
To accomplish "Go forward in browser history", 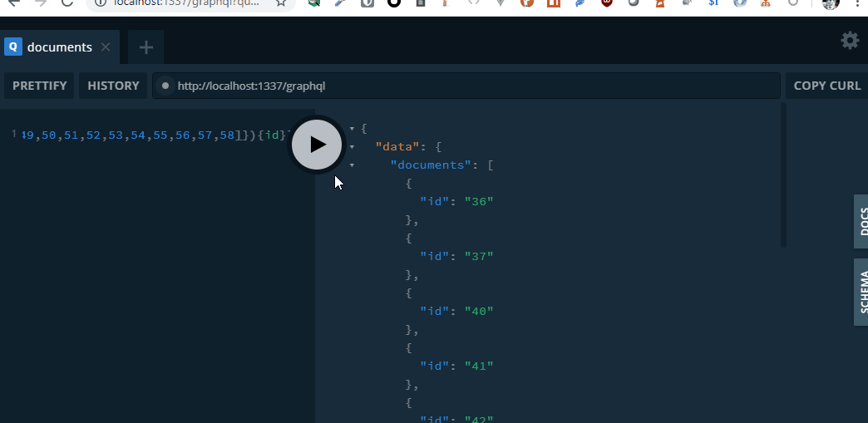I will [41, 2].
